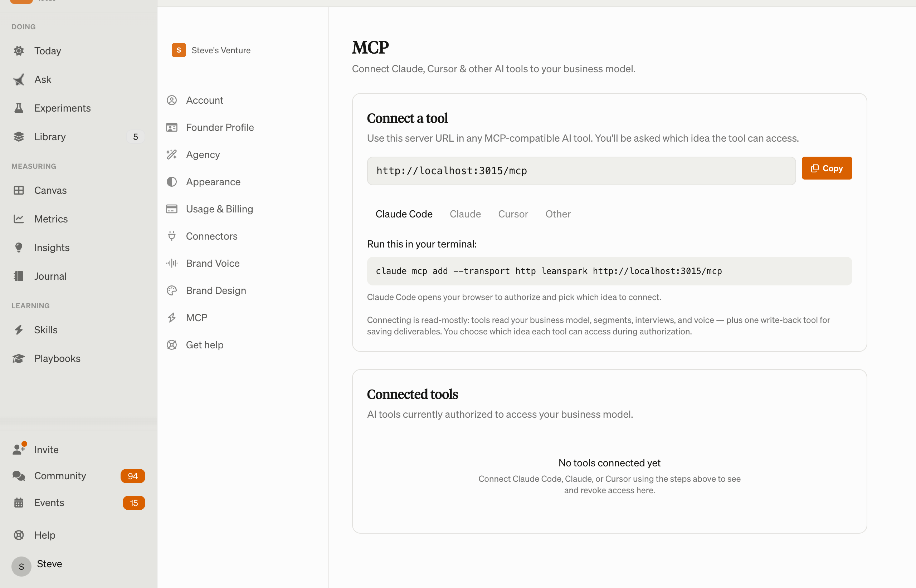Click the Account person icon
Image resolution: width=916 pixels, height=588 pixels.
pyautogui.click(x=172, y=100)
